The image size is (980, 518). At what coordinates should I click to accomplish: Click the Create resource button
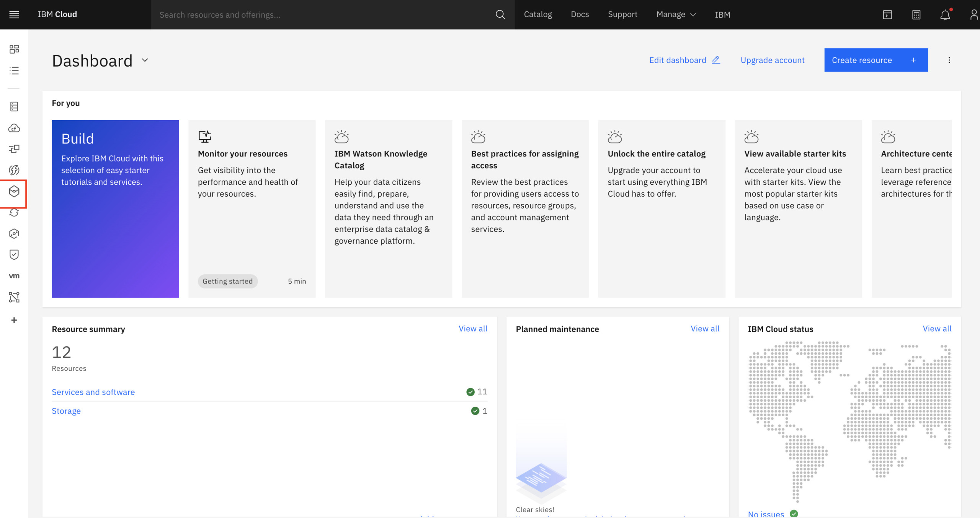(x=876, y=60)
